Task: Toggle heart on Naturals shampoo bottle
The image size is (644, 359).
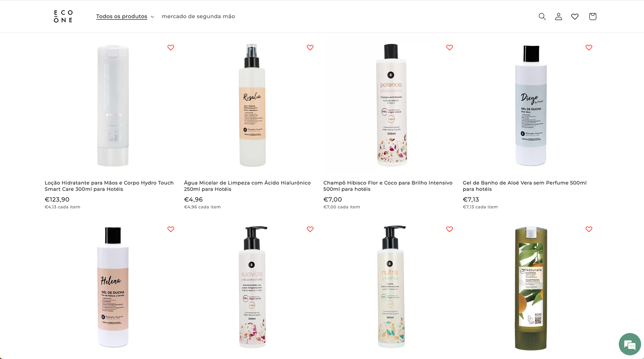Action: 589,229
